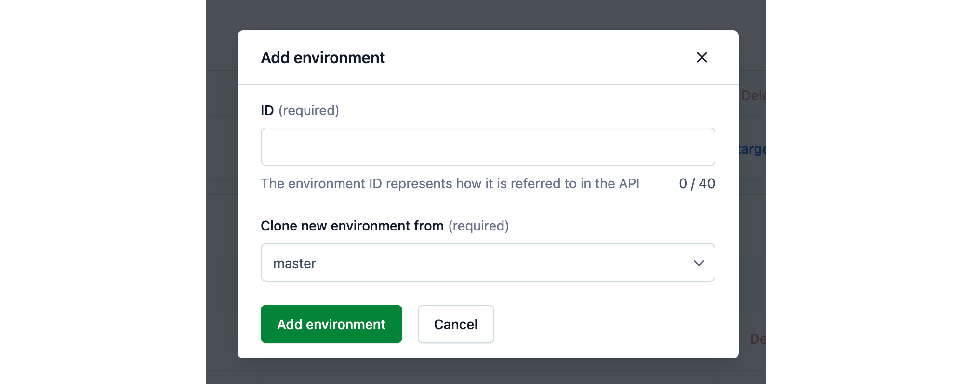Screen dimensions: 980x384
Task: Click the (required) hint beside ID
Action: [x=309, y=111]
